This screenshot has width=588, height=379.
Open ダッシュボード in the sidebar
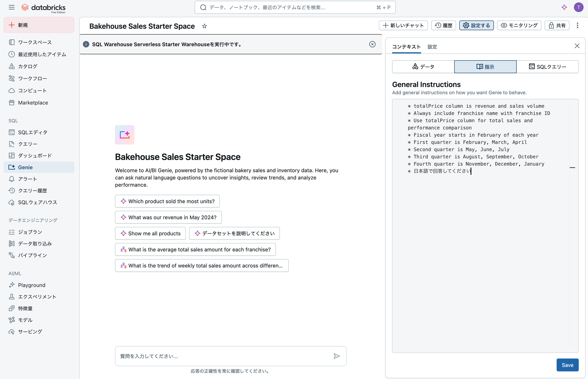(39, 156)
